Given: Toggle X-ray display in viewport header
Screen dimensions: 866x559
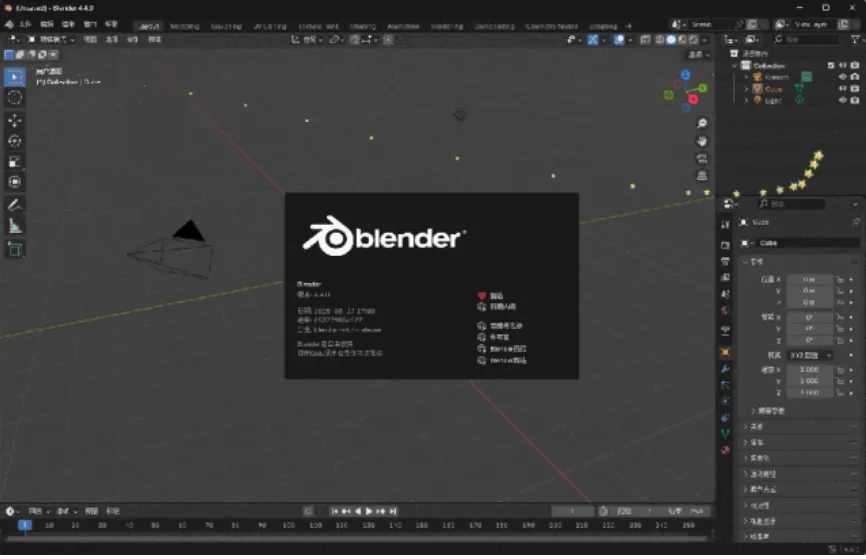Looking at the screenshot, I should [x=645, y=40].
